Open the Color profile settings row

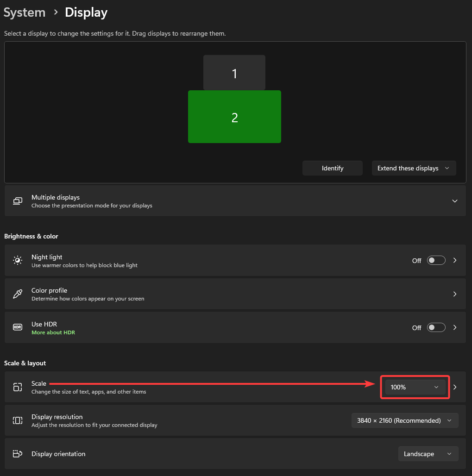point(235,294)
